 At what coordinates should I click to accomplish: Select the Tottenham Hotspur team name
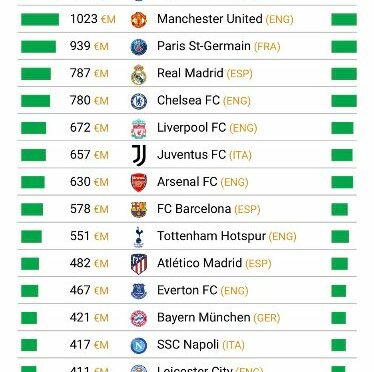[211, 236]
